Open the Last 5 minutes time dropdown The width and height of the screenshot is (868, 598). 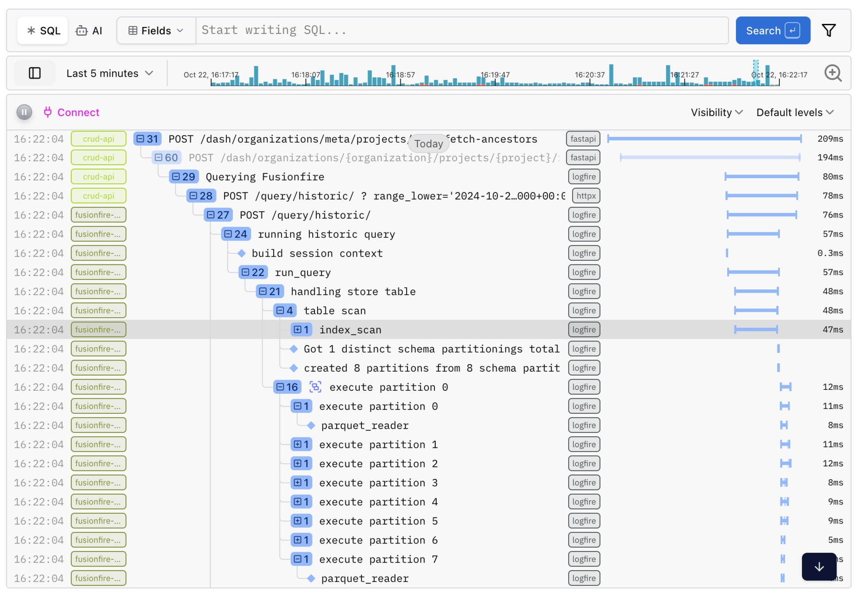tap(109, 74)
